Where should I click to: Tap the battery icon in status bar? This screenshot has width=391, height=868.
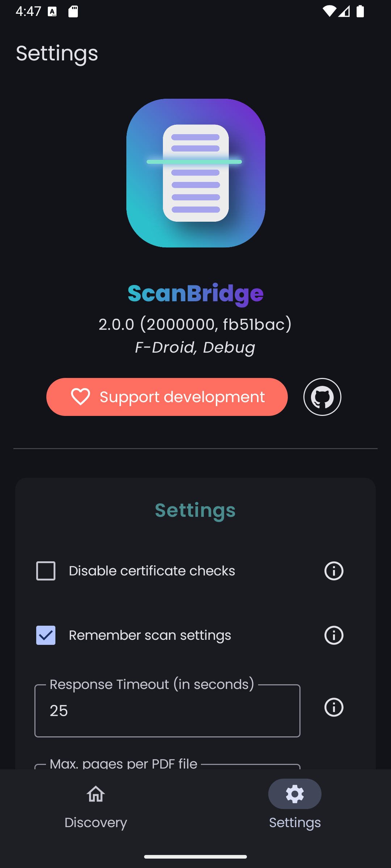360,12
